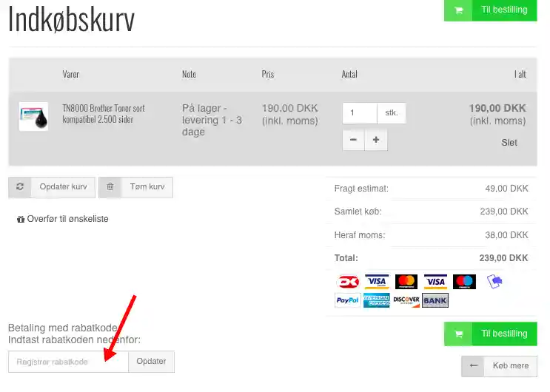Click the Discover card logo

(x=406, y=300)
